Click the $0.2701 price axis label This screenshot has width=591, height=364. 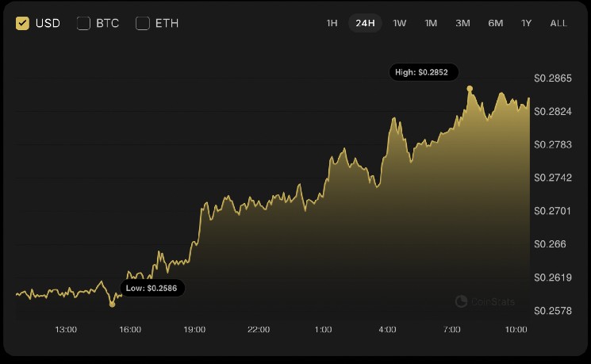[553, 211]
